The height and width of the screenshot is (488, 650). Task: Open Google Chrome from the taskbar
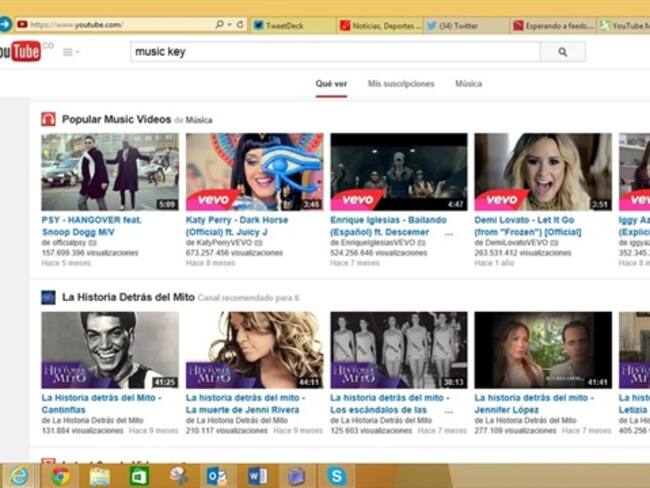(x=61, y=476)
